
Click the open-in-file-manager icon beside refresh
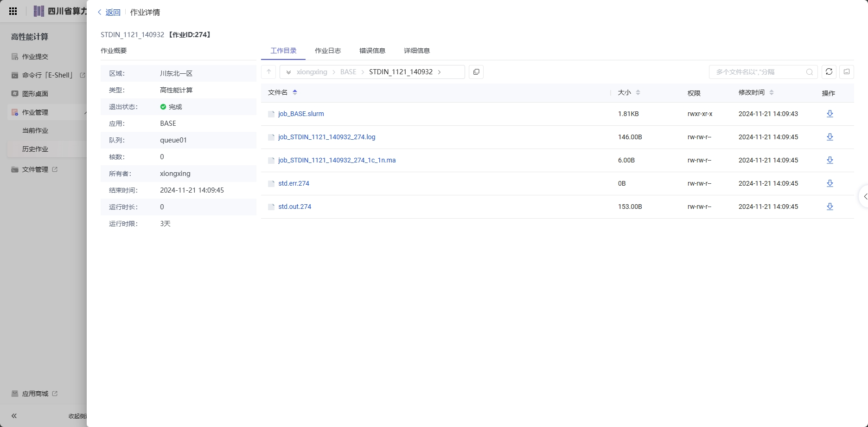[847, 72]
